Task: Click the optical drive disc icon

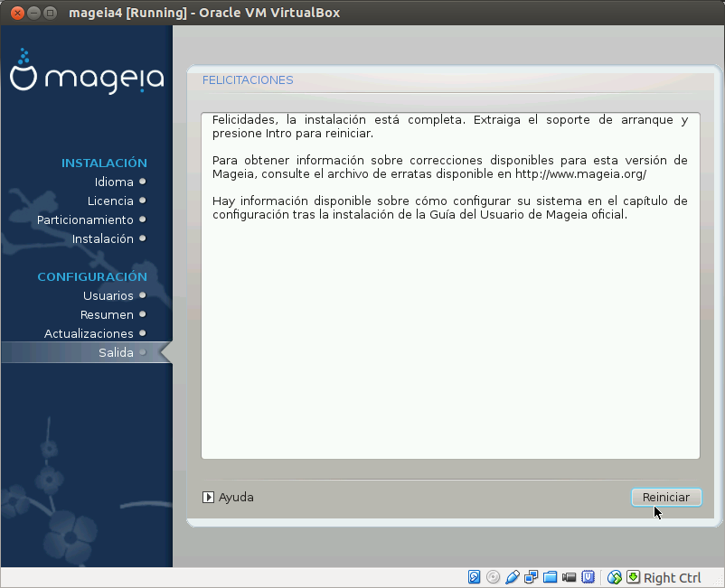Action: (x=494, y=576)
